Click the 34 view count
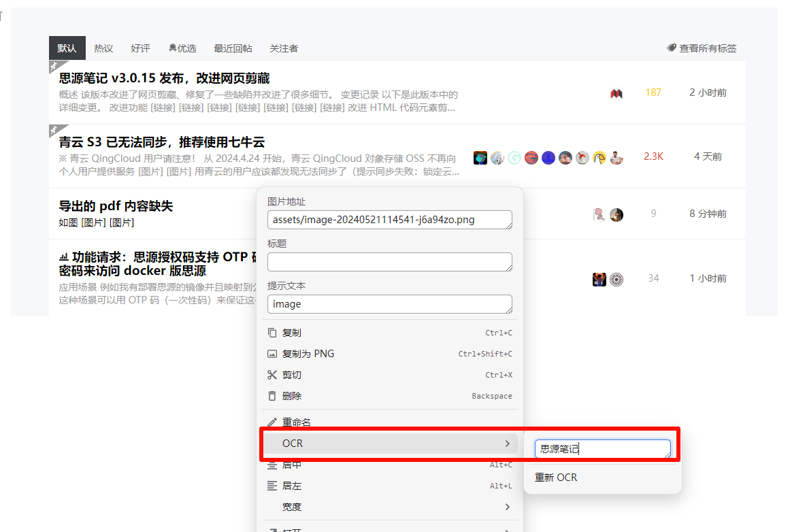Image resolution: width=790 pixels, height=532 pixels. tap(653, 278)
